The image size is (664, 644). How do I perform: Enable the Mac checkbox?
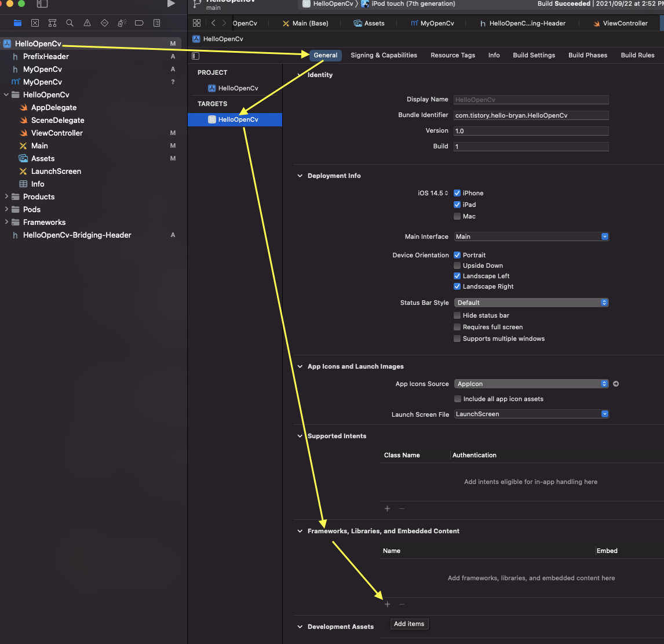pyautogui.click(x=457, y=216)
